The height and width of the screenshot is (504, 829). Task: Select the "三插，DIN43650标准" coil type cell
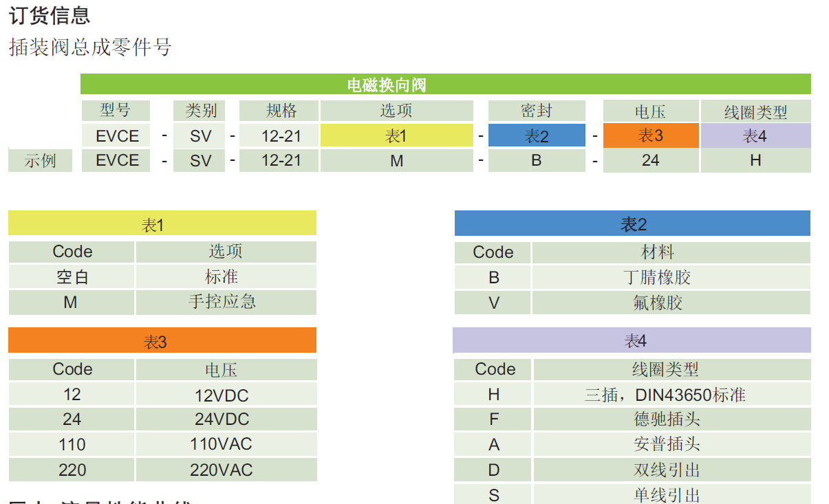pyautogui.click(x=671, y=395)
